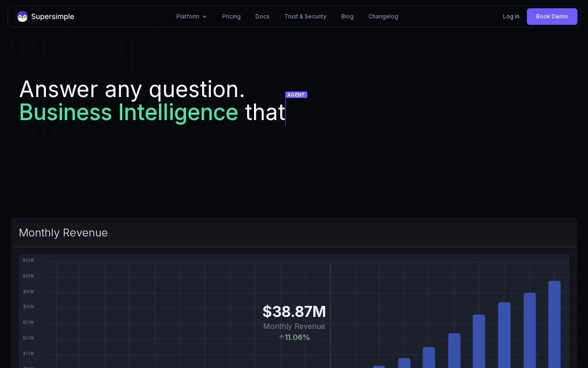This screenshot has height=368, width=588.
Task: Click the $45M axis label
Action: point(28,260)
